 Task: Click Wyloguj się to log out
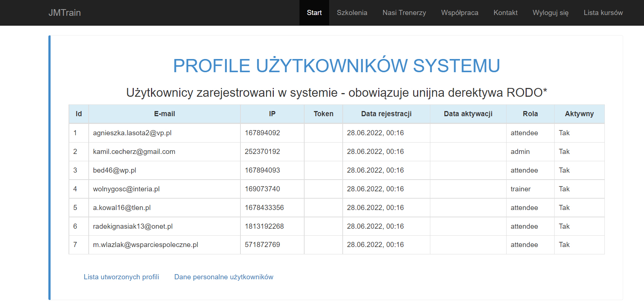551,12
